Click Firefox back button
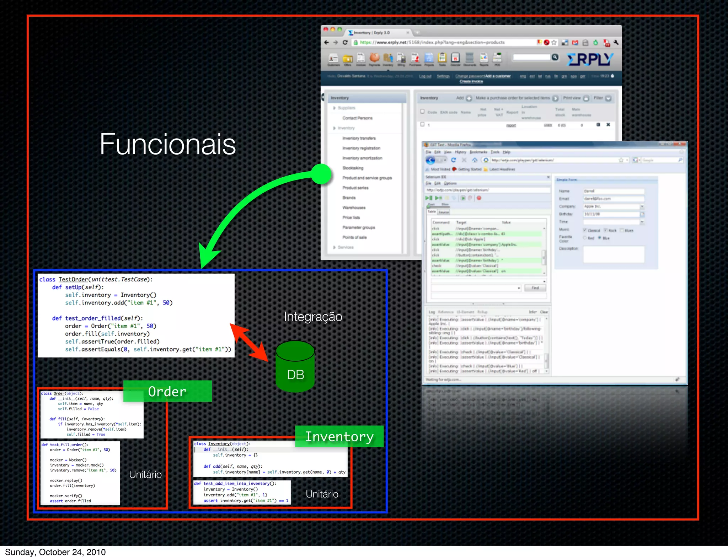 click(430, 160)
